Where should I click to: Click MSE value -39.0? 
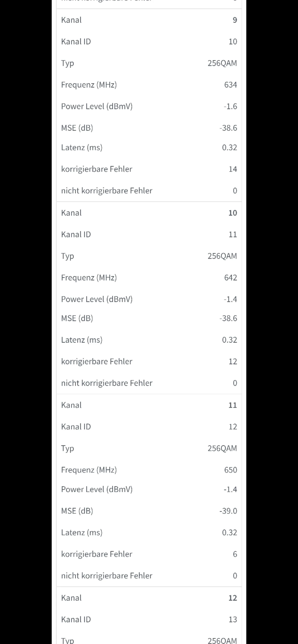[228, 511]
